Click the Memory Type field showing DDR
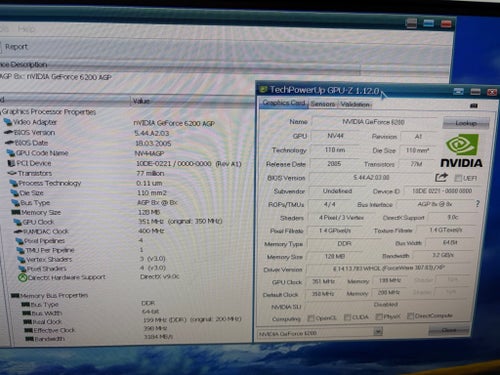 click(x=344, y=244)
